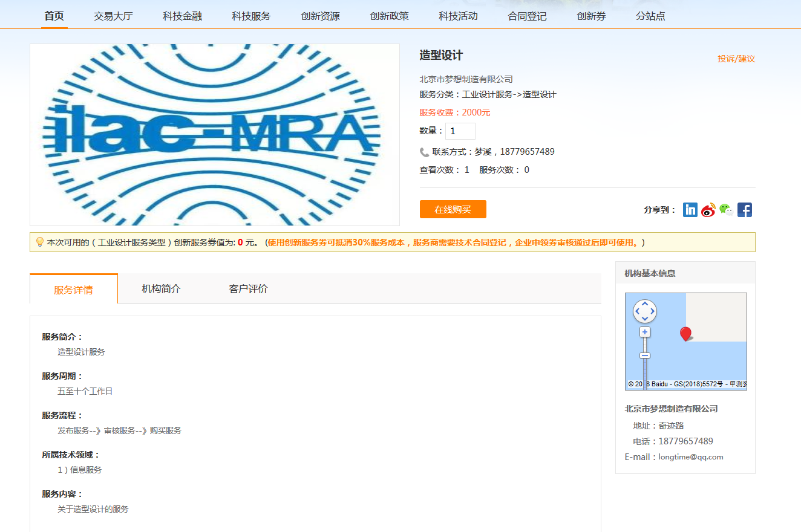The image size is (801, 532).
Task: Click the 发布服务--》审核服务--》购买服务 text
Action: click(x=120, y=430)
